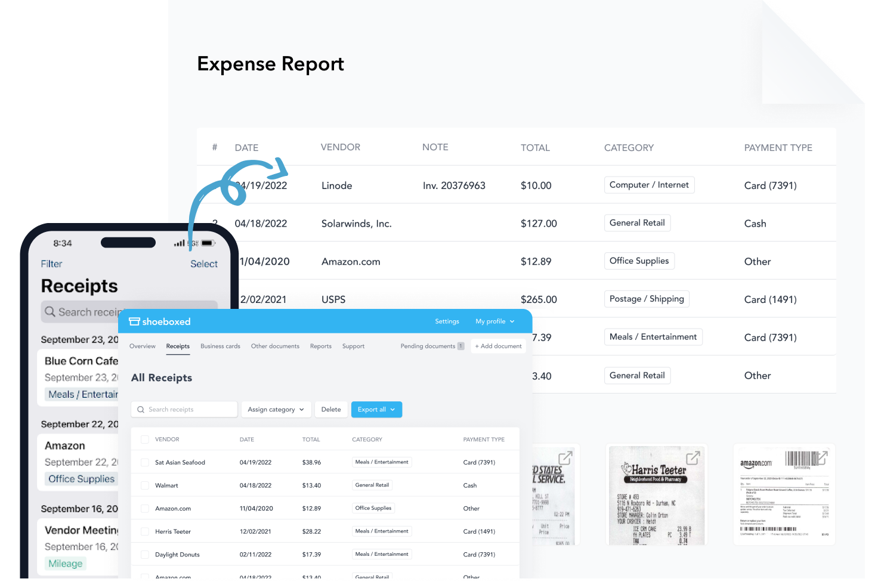Tap the Office Supplies tag on the phone

click(x=81, y=479)
